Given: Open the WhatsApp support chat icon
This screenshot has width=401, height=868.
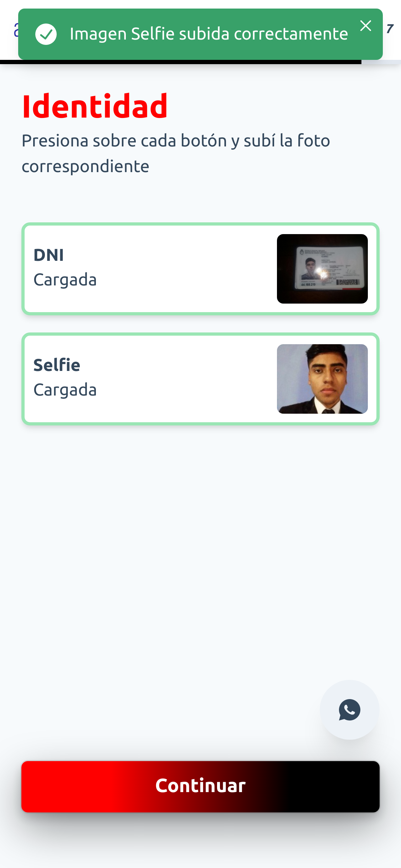Looking at the screenshot, I should 349,709.
